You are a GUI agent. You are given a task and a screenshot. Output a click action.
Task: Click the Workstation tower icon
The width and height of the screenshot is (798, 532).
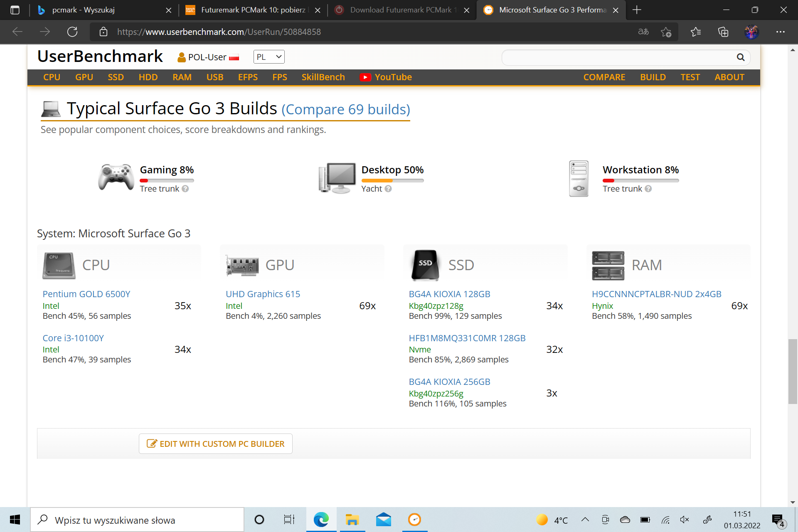click(x=579, y=179)
